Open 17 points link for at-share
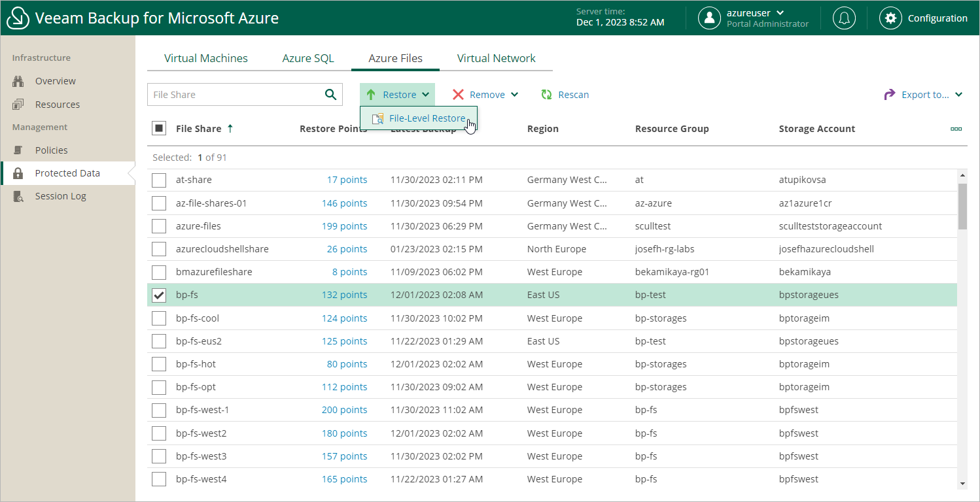 coord(347,180)
